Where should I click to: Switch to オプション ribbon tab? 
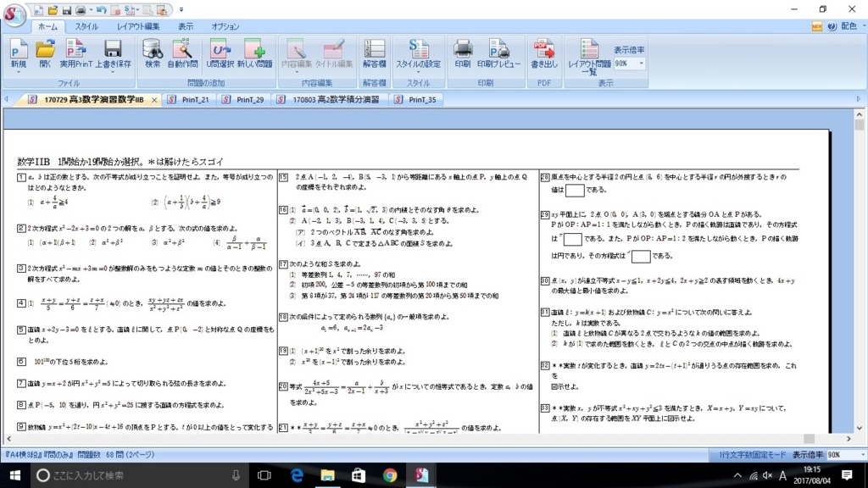coord(225,26)
